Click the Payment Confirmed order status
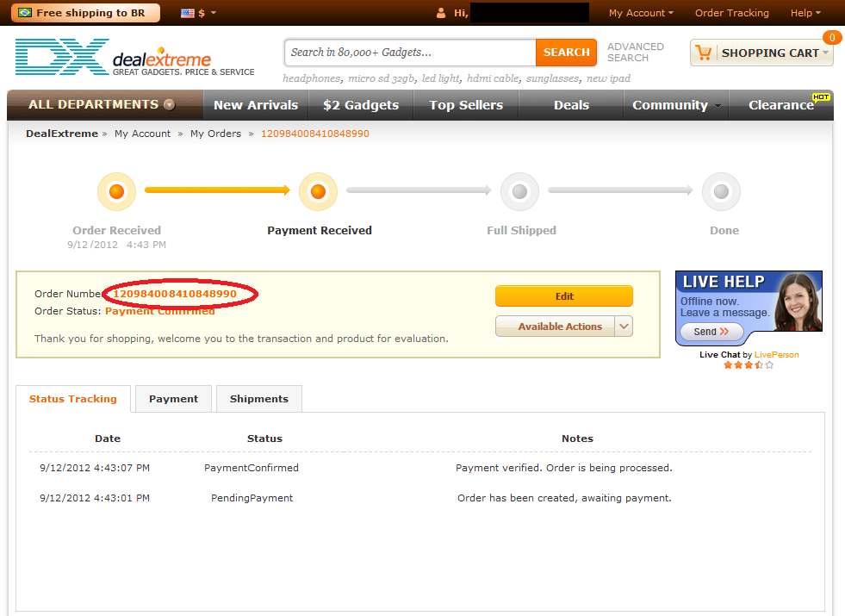845x616 pixels. (x=160, y=311)
